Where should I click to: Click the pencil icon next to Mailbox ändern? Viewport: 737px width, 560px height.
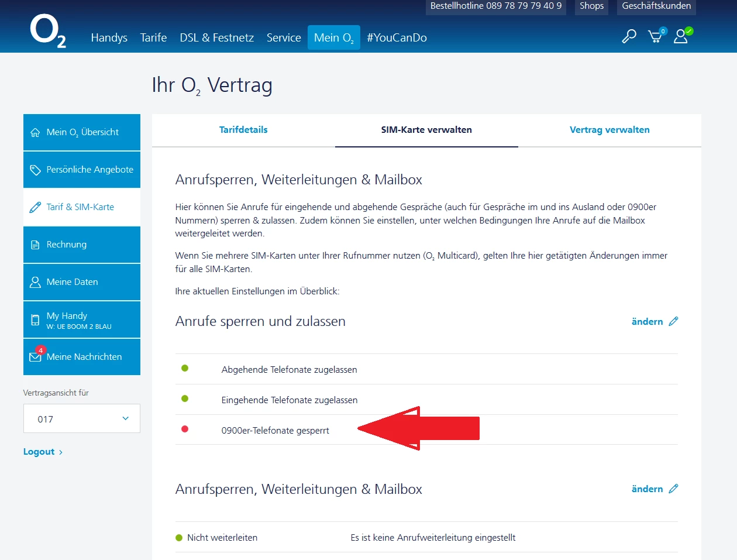(673, 489)
